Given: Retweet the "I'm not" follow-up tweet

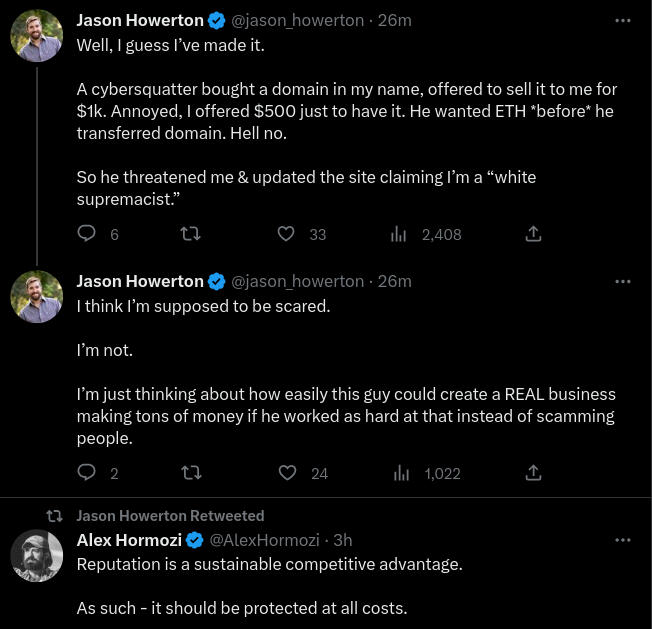Looking at the screenshot, I should click(189, 473).
